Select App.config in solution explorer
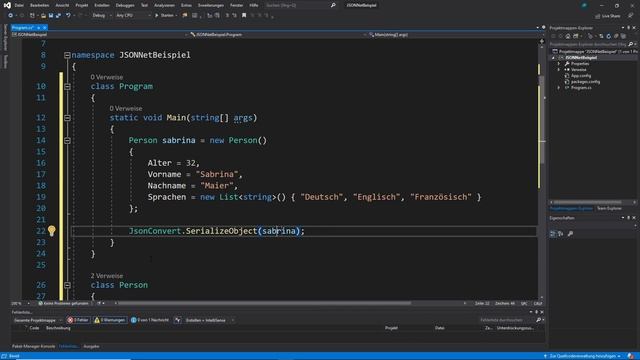Screen dimensions: 640x360 point(580,76)
